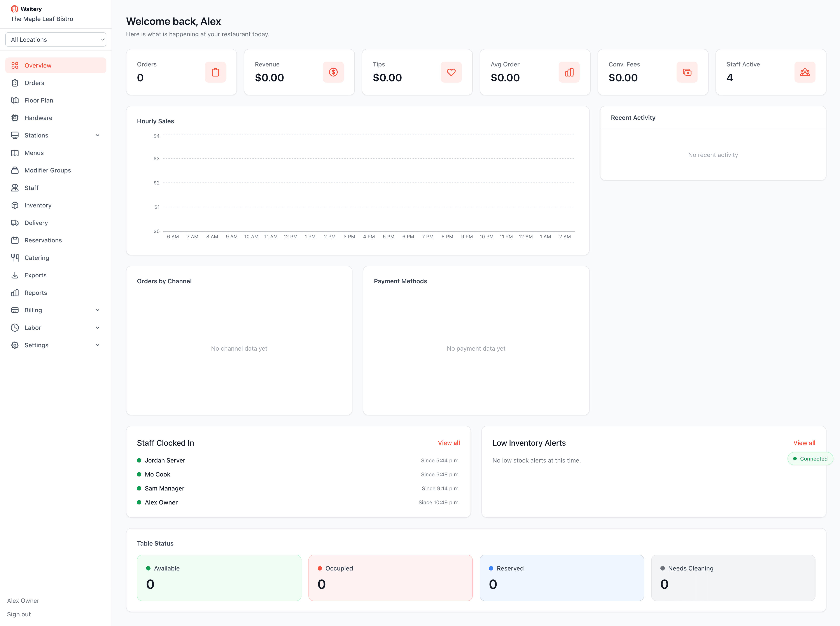Open Floor Plan page
The height and width of the screenshot is (626, 840).
(56, 100)
